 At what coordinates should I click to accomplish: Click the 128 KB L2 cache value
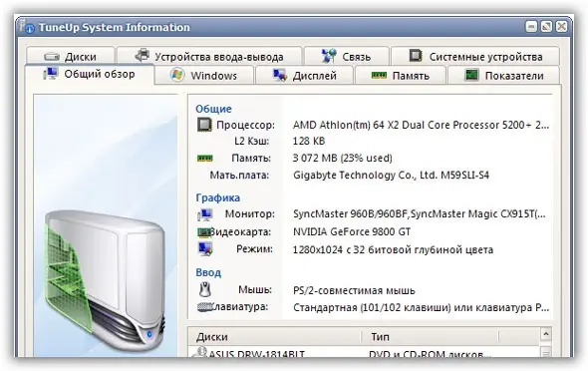coord(309,141)
